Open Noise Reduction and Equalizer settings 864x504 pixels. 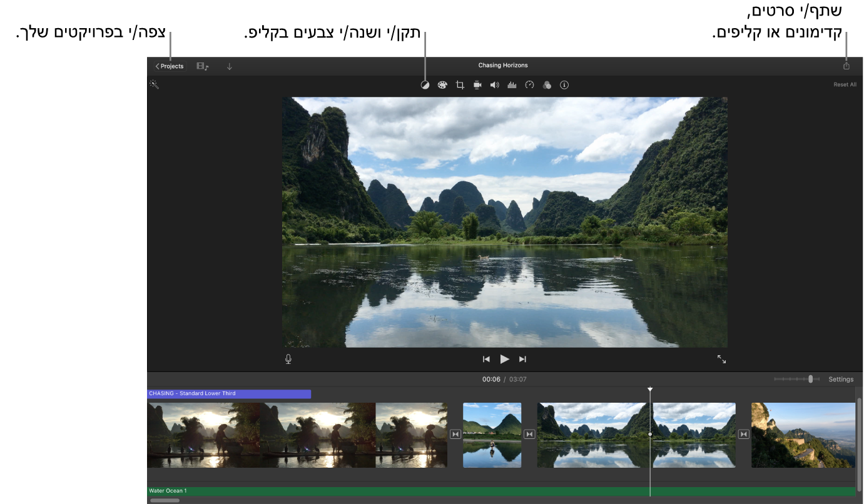coord(512,84)
